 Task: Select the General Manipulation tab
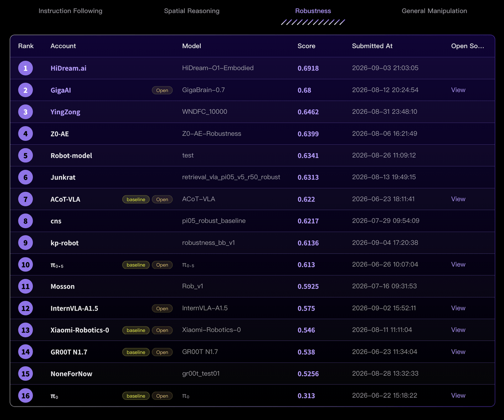pyautogui.click(x=434, y=11)
